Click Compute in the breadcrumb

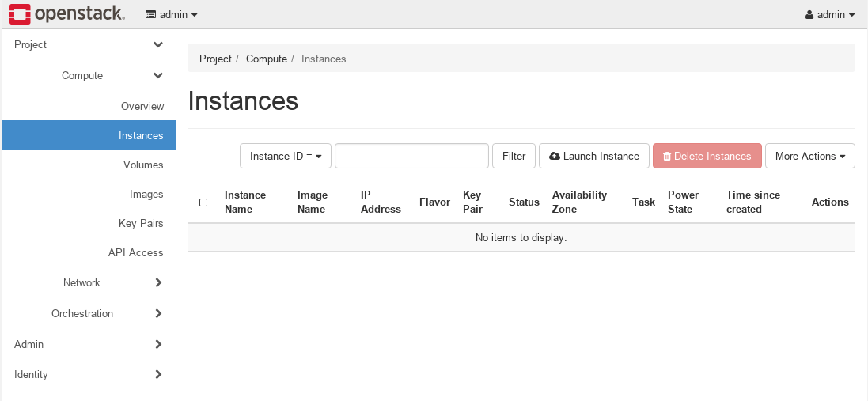pyautogui.click(x=267, y=59)
